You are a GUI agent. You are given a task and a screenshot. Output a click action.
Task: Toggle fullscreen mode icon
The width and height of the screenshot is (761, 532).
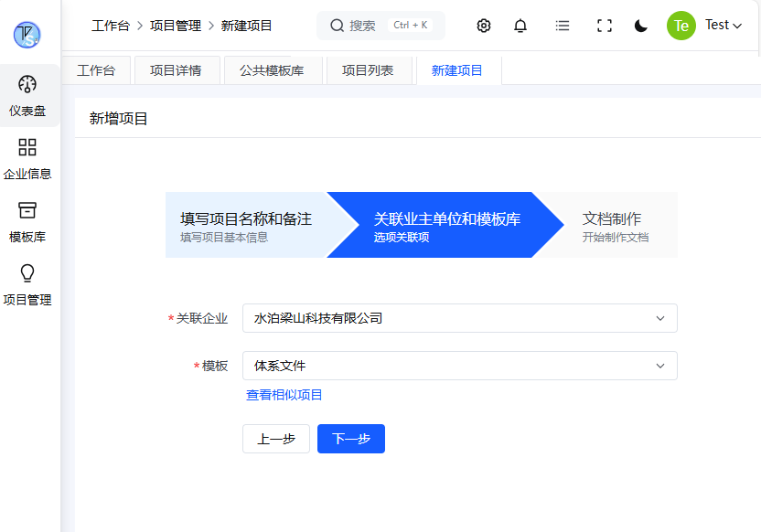pos(604,26)
